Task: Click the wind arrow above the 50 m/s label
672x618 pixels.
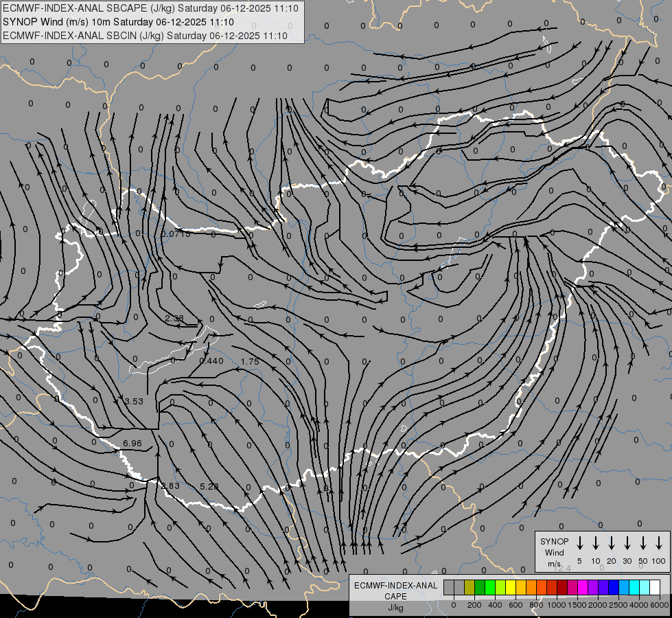Action: coord(643,543)
